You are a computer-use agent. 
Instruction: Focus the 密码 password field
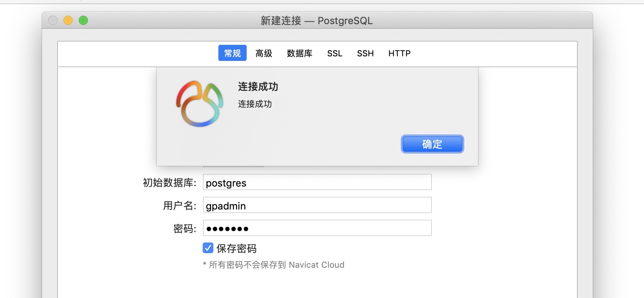click(317, 228)
